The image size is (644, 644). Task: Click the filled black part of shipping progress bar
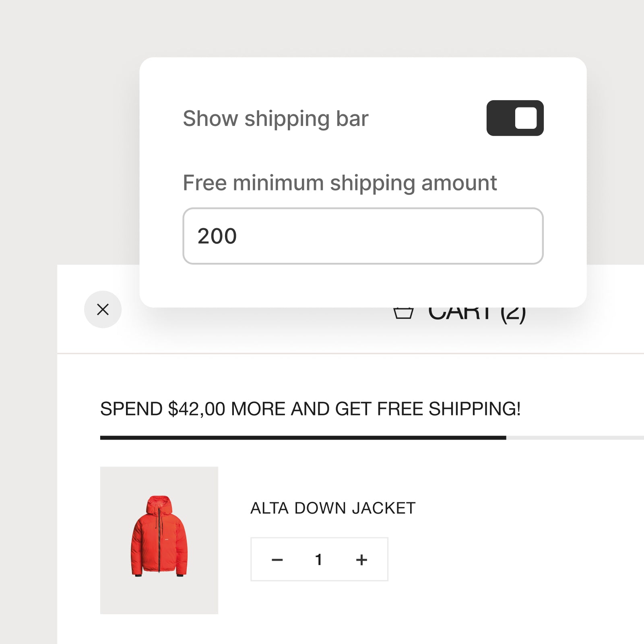tap(303, 438)
